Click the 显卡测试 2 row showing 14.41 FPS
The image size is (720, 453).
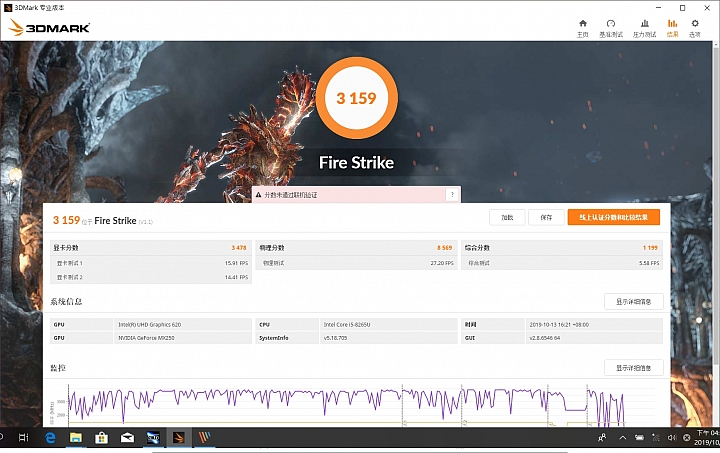151,277
